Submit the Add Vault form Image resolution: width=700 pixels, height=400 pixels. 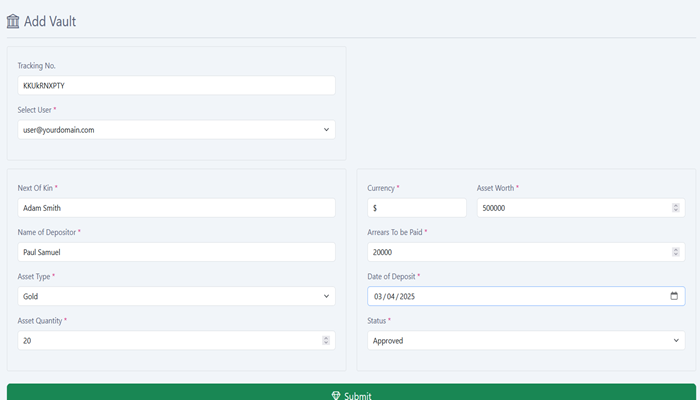pyautogui.click(x=350, y=392)
